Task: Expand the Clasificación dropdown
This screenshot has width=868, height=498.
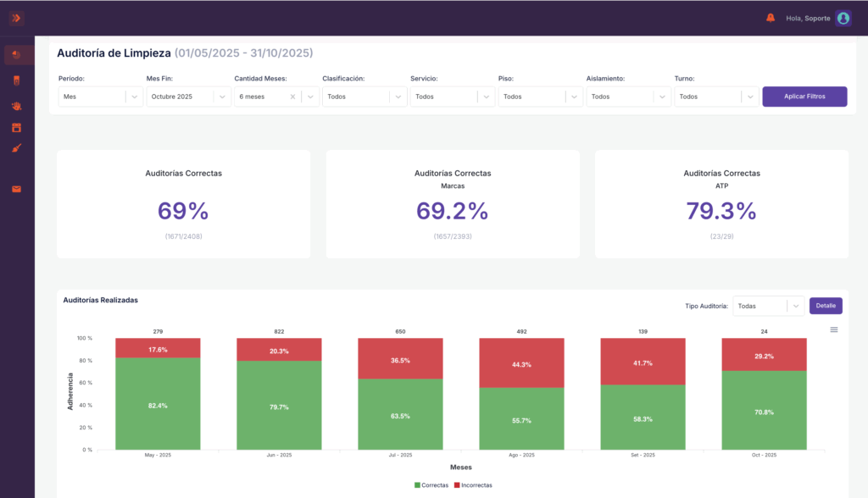Action: click(x=364, y=97)
